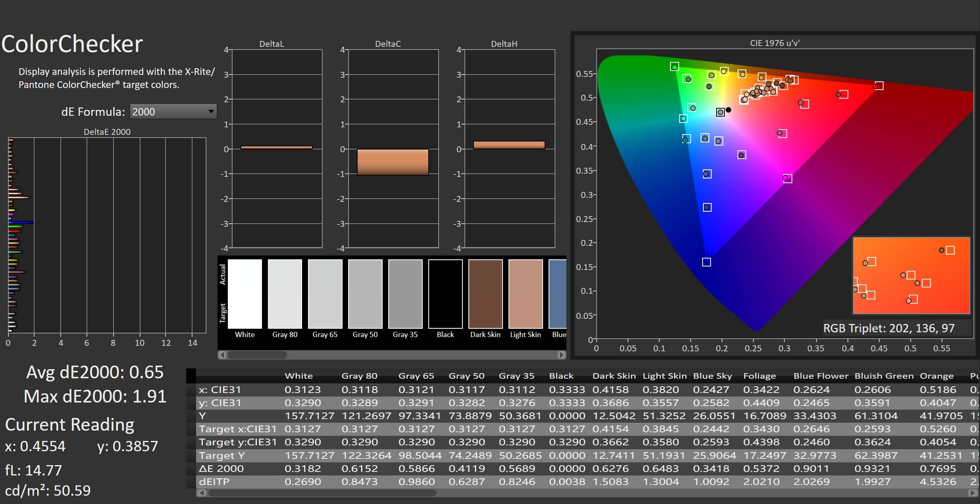
Task: Click the longest blue bar in the DeltaE 2000 chart
Action: (21, 222)
